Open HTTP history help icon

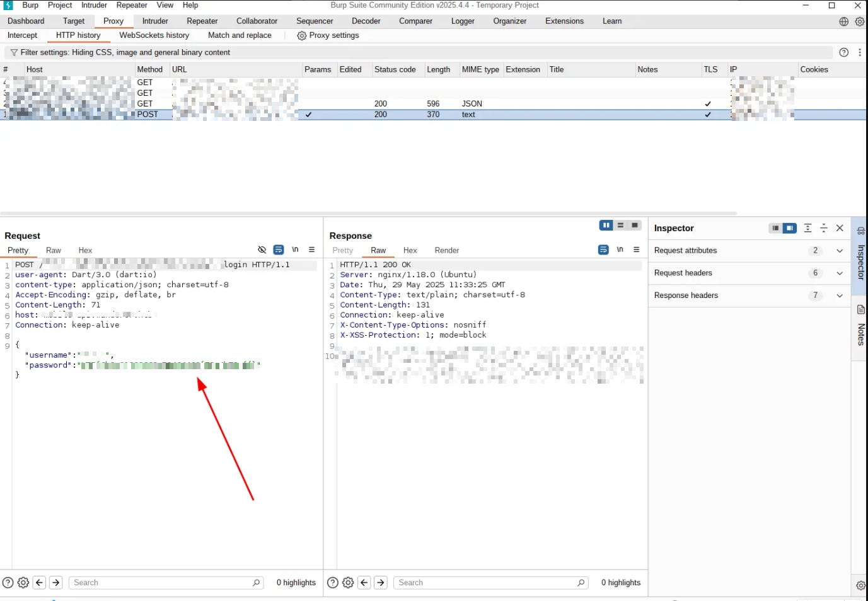pos(843,53)
